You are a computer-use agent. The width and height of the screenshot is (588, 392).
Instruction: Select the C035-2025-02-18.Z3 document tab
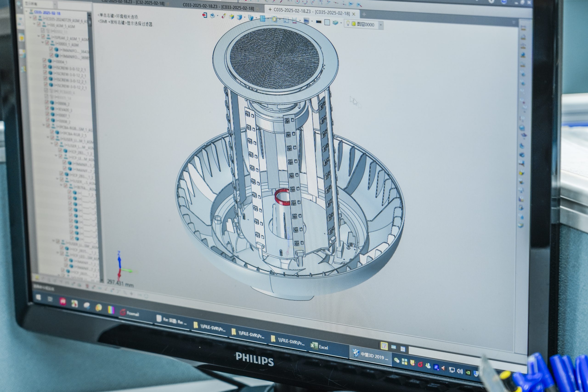(x=311, y=12)
